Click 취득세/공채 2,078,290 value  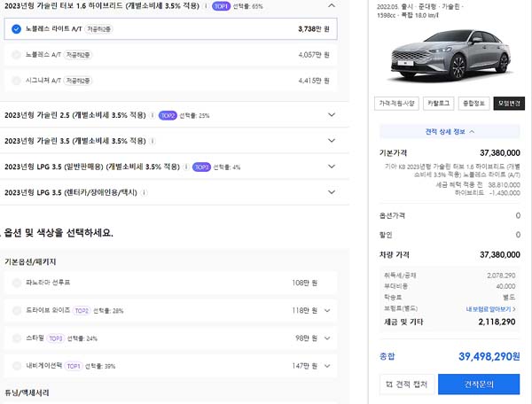501,276
